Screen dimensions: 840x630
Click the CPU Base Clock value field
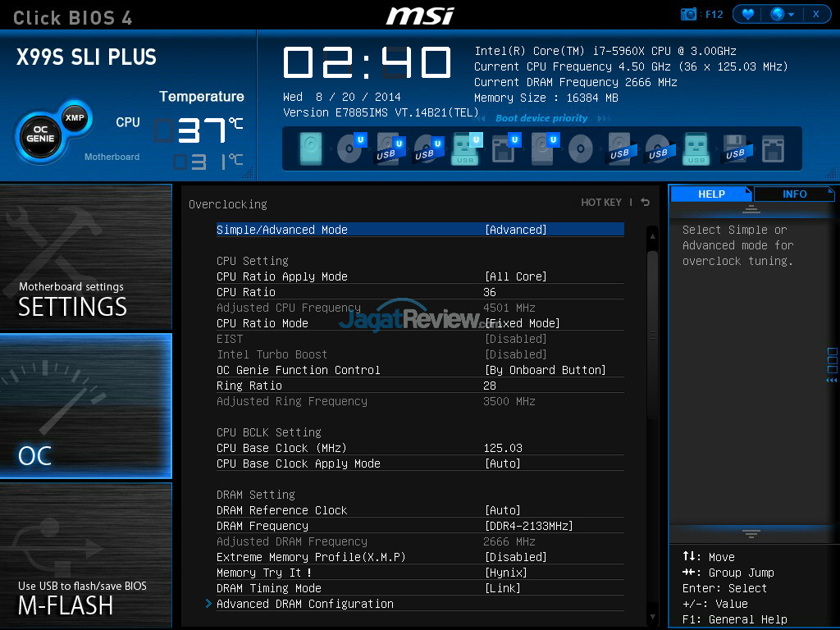503,448
